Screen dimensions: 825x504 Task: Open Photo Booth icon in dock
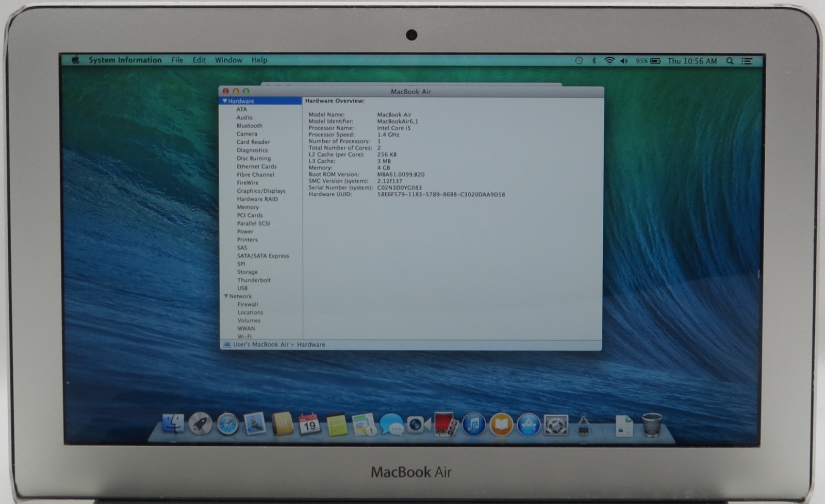[x=446, y=425]
